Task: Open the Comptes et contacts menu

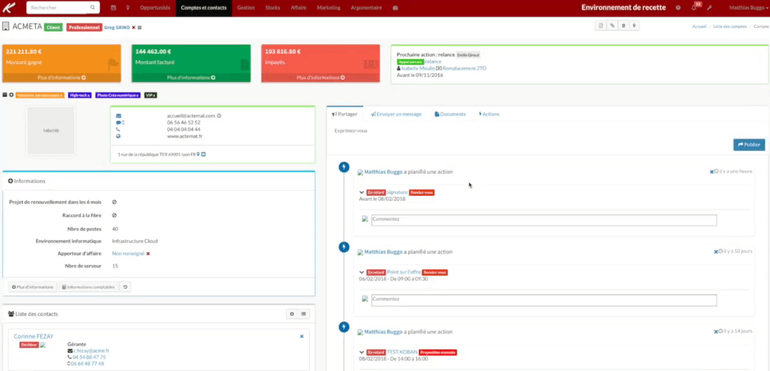Action: pos(204,8)
